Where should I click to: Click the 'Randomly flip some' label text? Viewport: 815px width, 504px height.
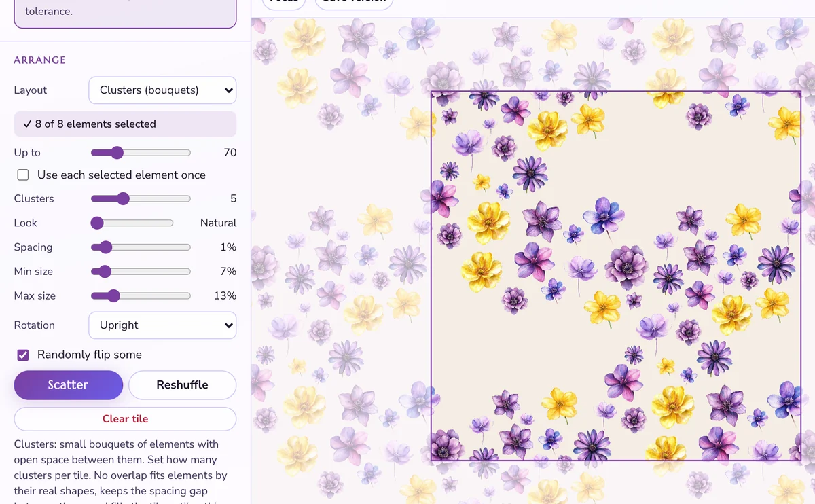(90, 355)
